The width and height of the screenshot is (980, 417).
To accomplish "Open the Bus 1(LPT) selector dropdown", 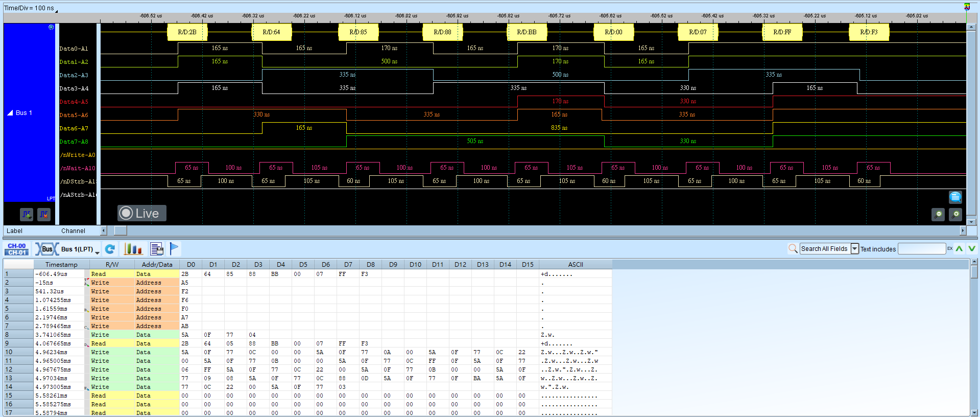I will pos(97,252).
